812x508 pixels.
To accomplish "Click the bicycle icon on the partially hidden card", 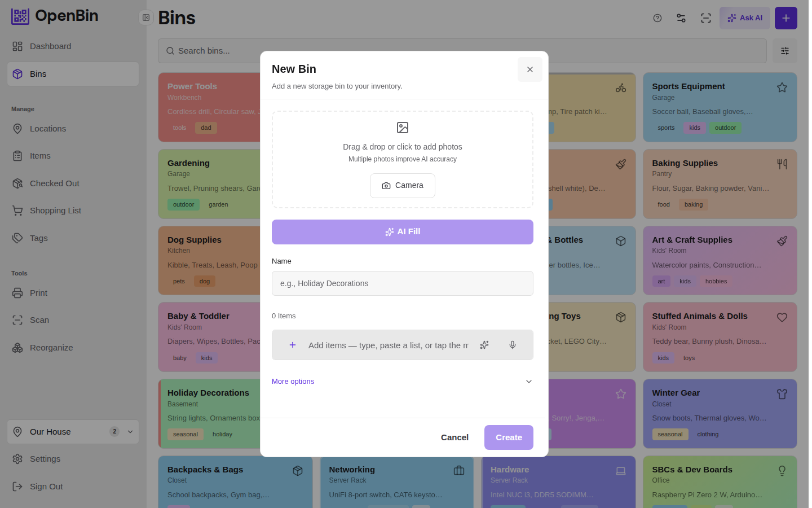I will pyautogui.click(x=621, y=87).
